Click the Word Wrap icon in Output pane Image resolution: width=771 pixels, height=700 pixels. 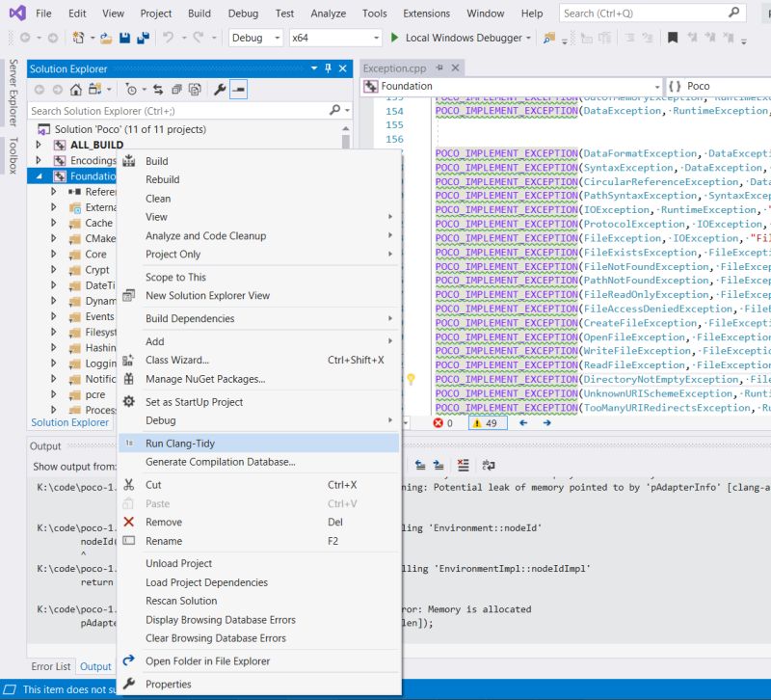pos(487,466)
